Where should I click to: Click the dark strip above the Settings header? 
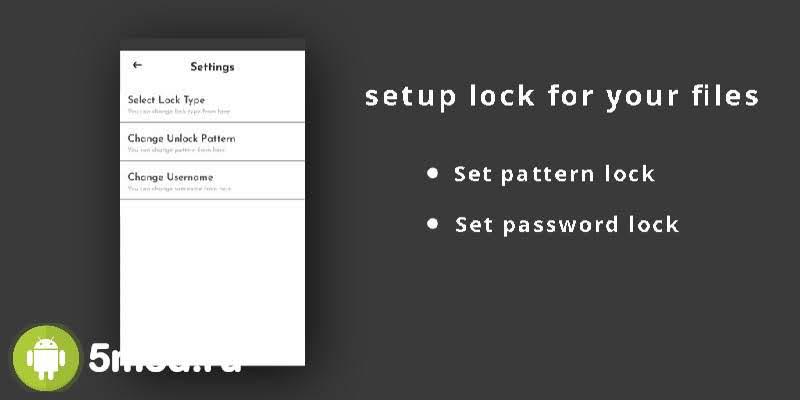click(x=212, y=44)
